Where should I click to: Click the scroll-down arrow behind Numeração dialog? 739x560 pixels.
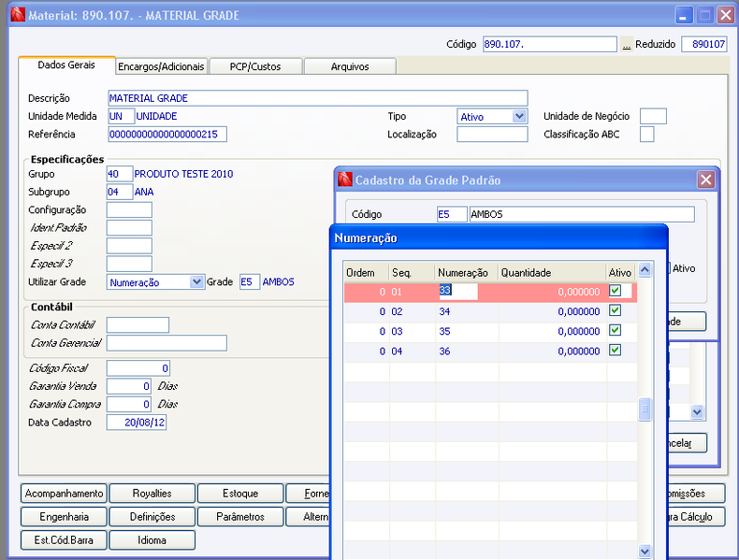[x=697, y=412]
